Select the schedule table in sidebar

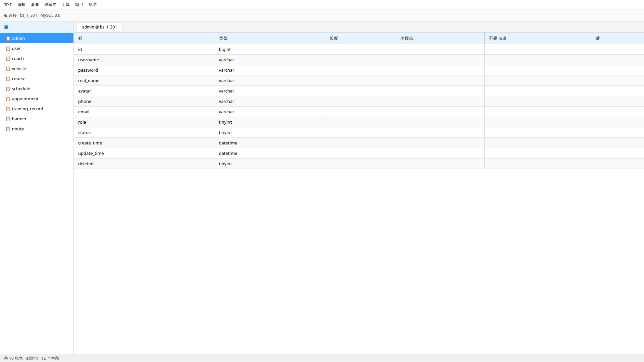click(x=37, y=89)
